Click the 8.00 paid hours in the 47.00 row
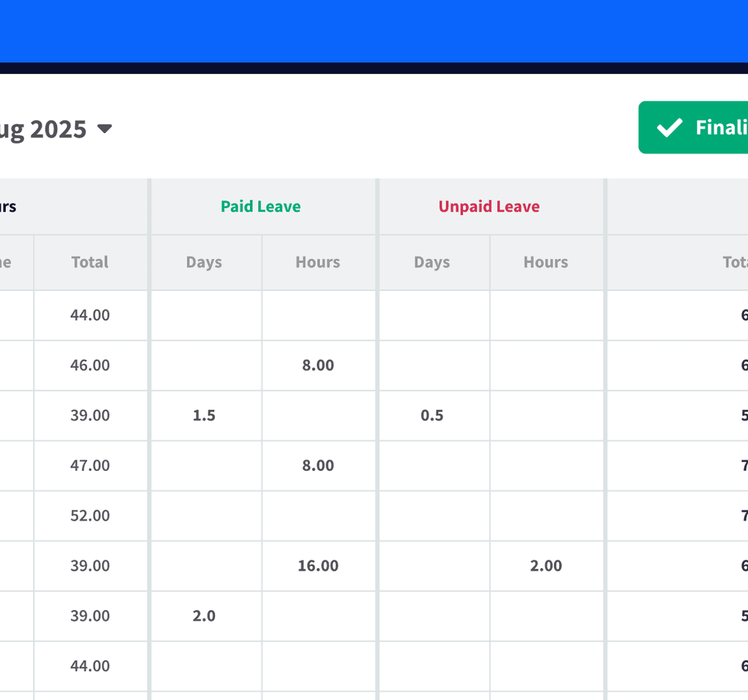 coord(318,466)
